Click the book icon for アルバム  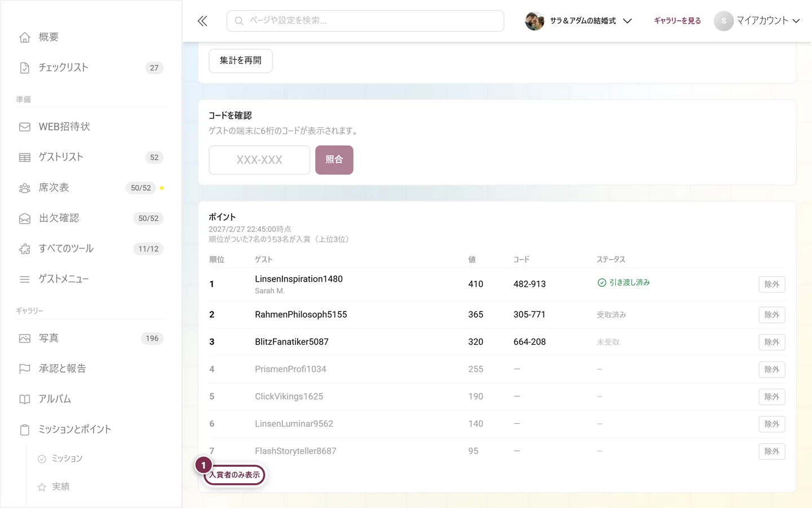pyautogui.click(x=25, y=400)
